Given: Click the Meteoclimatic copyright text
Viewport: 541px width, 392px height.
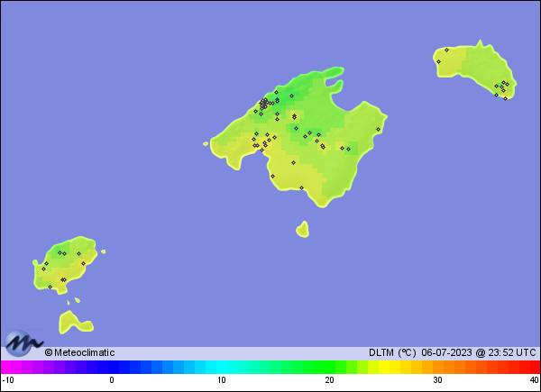Looking at the screenshot, I should pos(79,352).
